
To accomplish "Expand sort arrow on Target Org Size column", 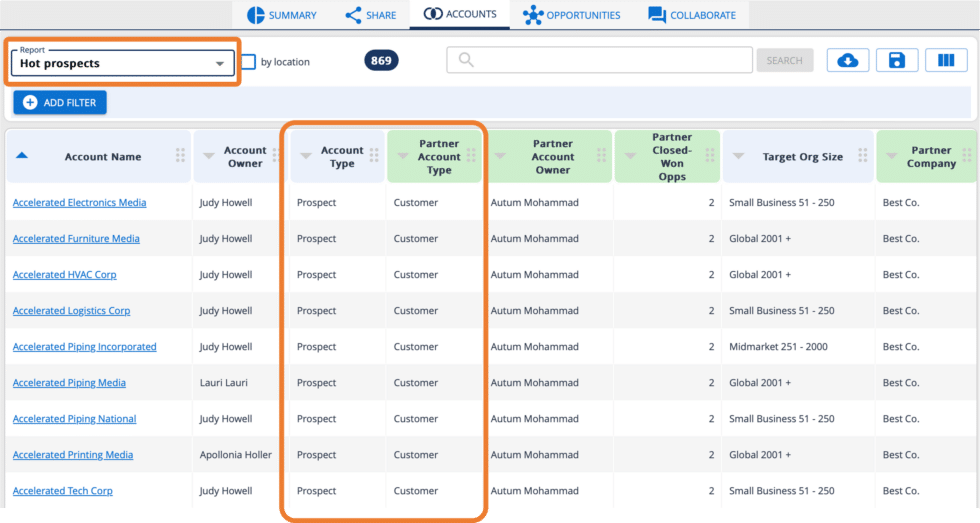I will pyautogui.click(x=739, y=156).
